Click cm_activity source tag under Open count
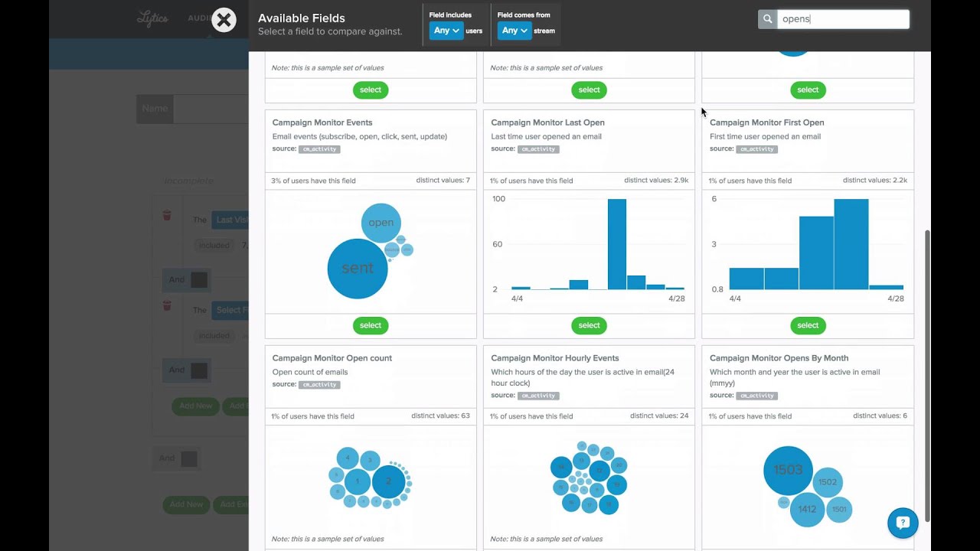Viewport: 980px width, 551px height. pos(318,385)
